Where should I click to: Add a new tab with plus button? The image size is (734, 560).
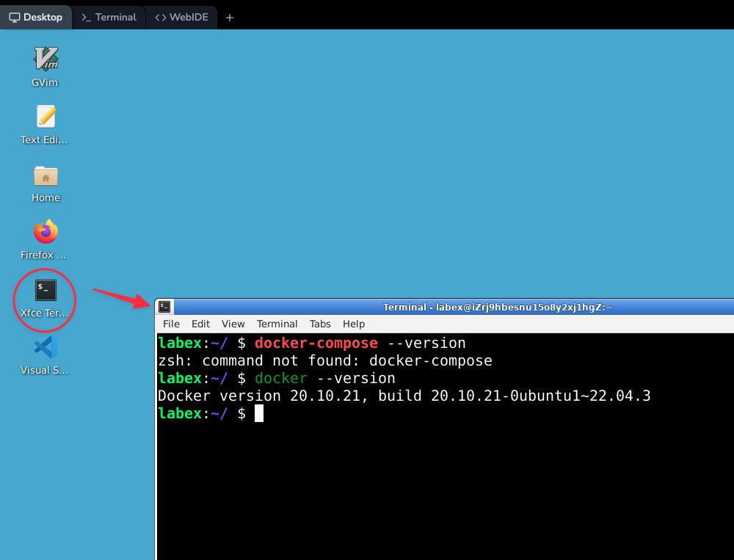tap(230, 18)
